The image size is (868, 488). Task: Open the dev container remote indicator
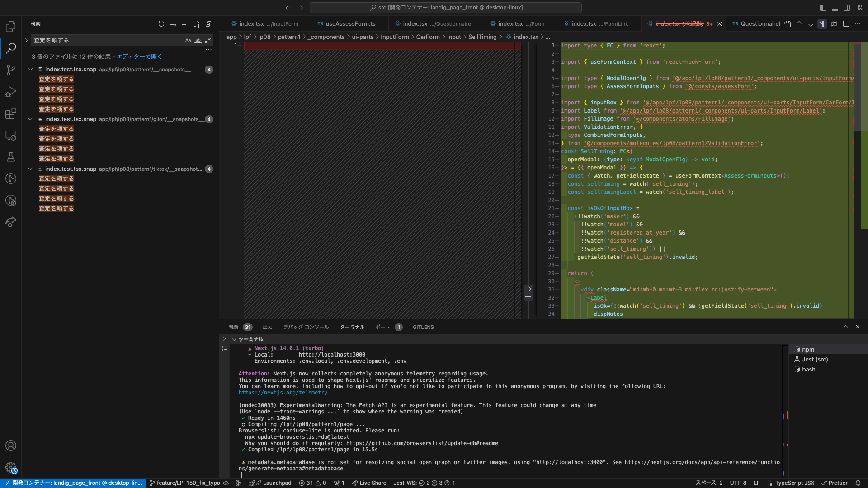pyautogui.click(x=73, y=483)
